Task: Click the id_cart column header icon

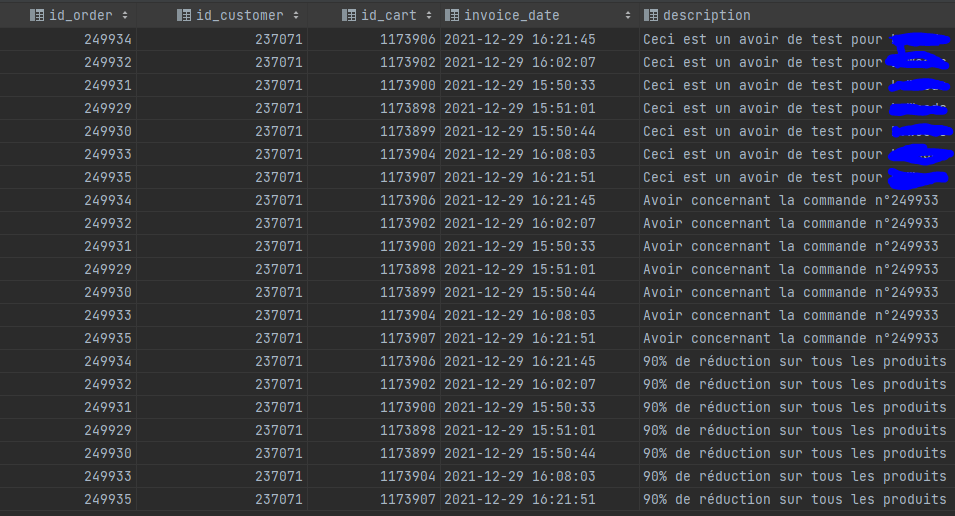Action: tap(349, 15)
